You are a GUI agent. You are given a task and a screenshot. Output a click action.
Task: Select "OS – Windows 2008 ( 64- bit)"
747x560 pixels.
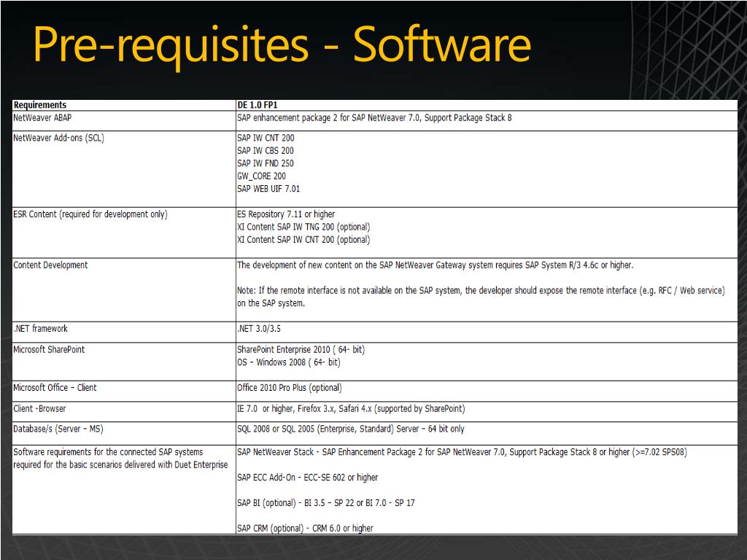click(289, 362)
